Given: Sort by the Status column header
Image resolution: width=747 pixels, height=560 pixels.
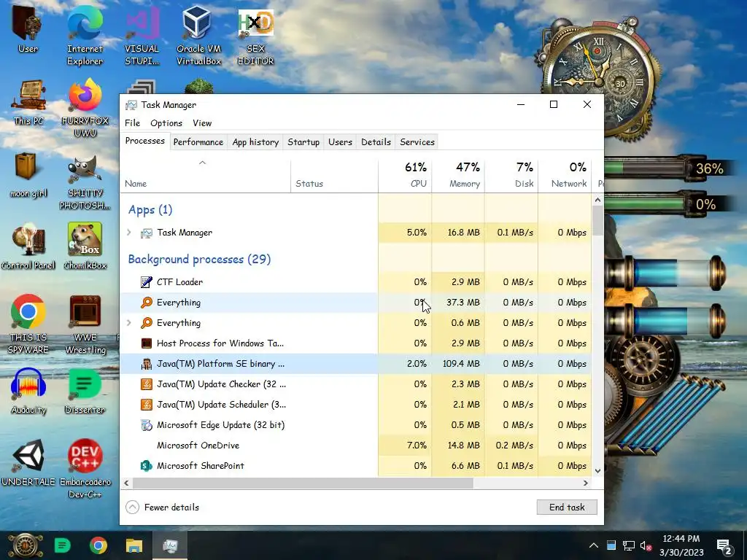Looking at the screenshot, I should point(334,176).
